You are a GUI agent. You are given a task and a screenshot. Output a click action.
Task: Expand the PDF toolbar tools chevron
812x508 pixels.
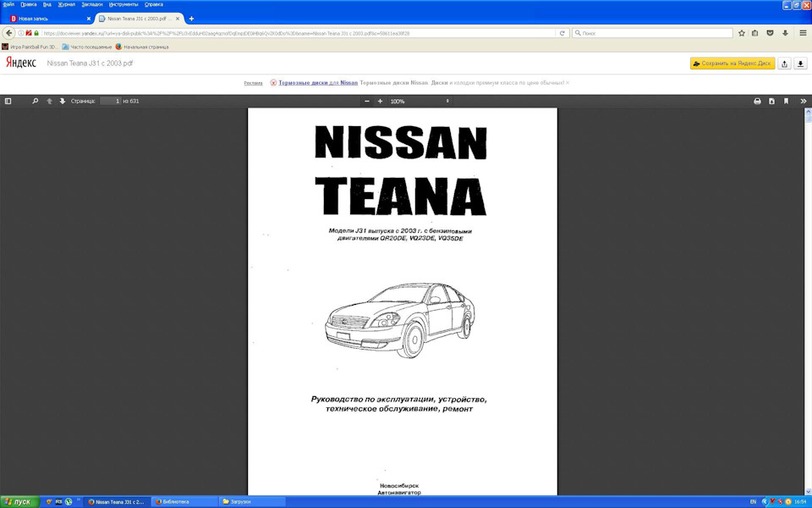point(803,101)
